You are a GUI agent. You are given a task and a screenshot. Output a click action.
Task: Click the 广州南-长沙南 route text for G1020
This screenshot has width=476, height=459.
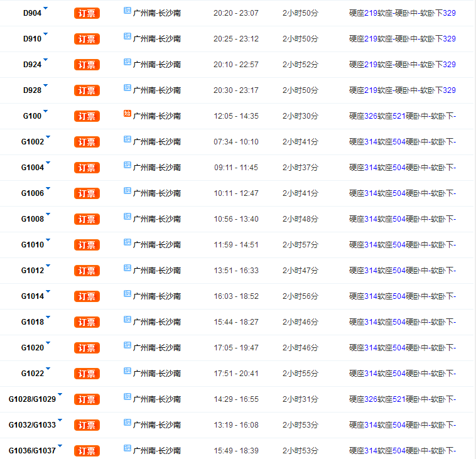[x=157, y=348]
